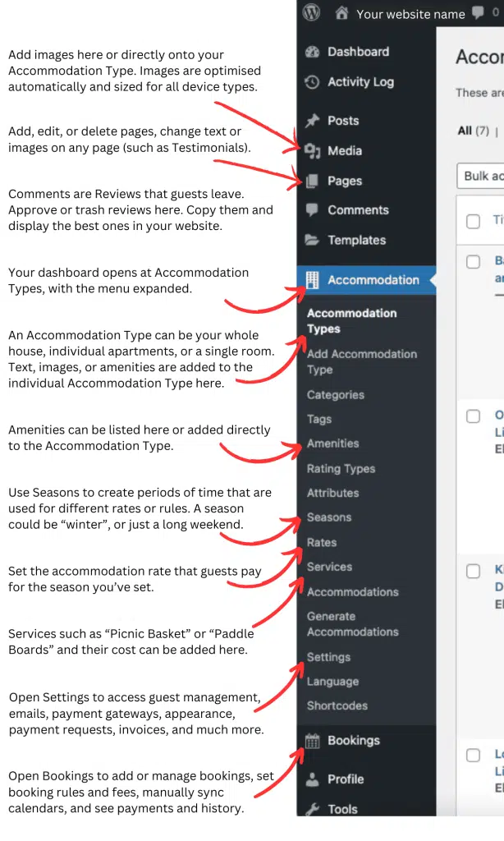Collapse the Accommodation menu section
Screen dimensions: 504x841
(373, 280)
